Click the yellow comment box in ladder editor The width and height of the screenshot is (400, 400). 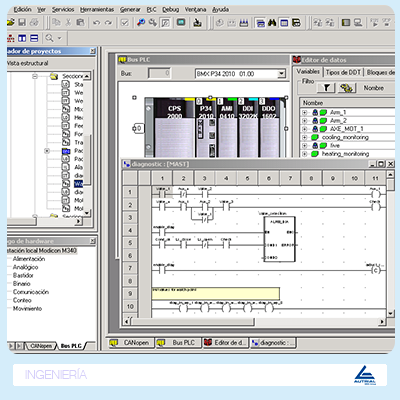click(216, 294)
